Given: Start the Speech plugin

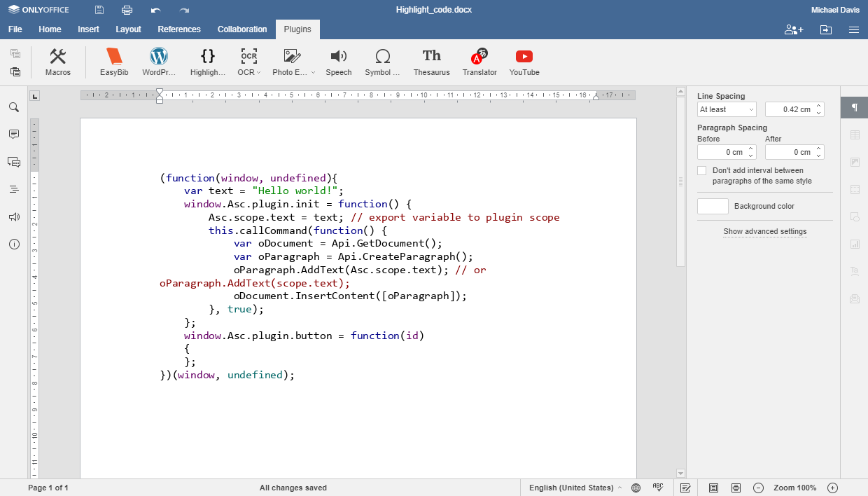Looking at the screenshot, I should pyautogui.click(x=339, y=62).
